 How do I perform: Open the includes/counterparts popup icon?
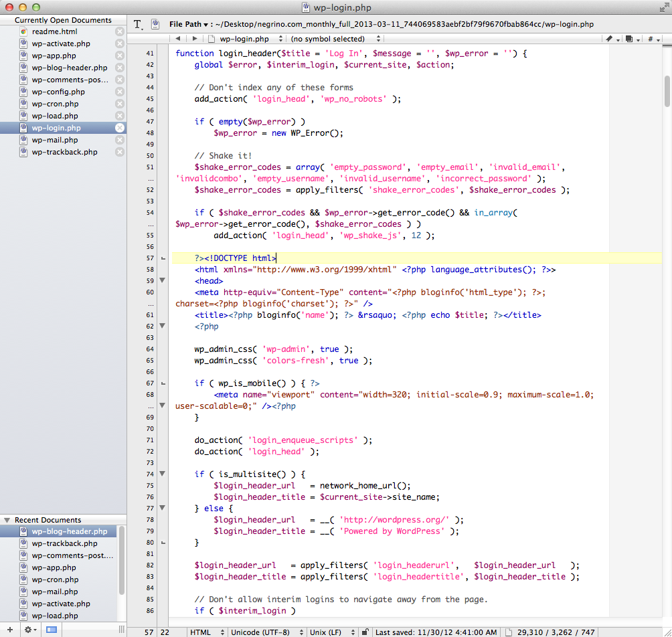(632, 39)
